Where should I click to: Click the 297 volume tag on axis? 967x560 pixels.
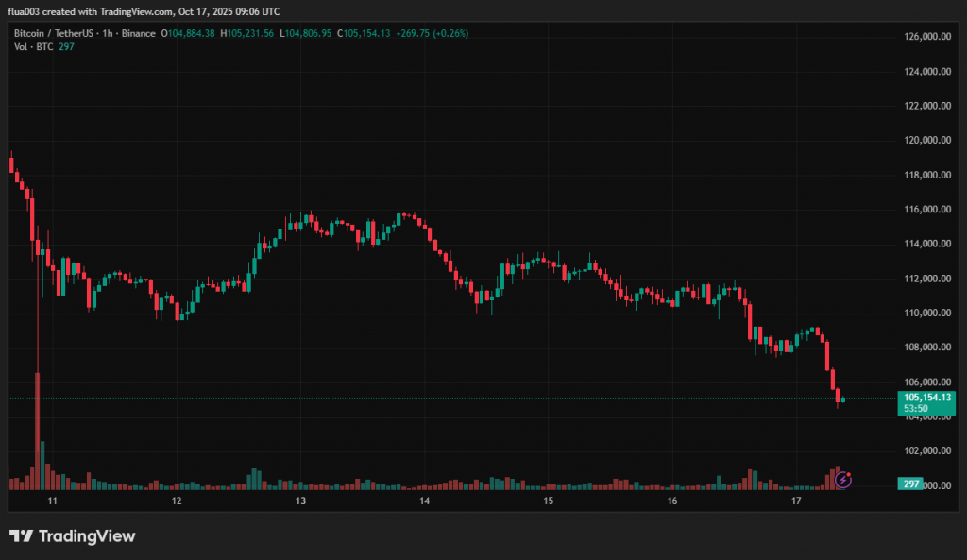[x=911, y=484]
